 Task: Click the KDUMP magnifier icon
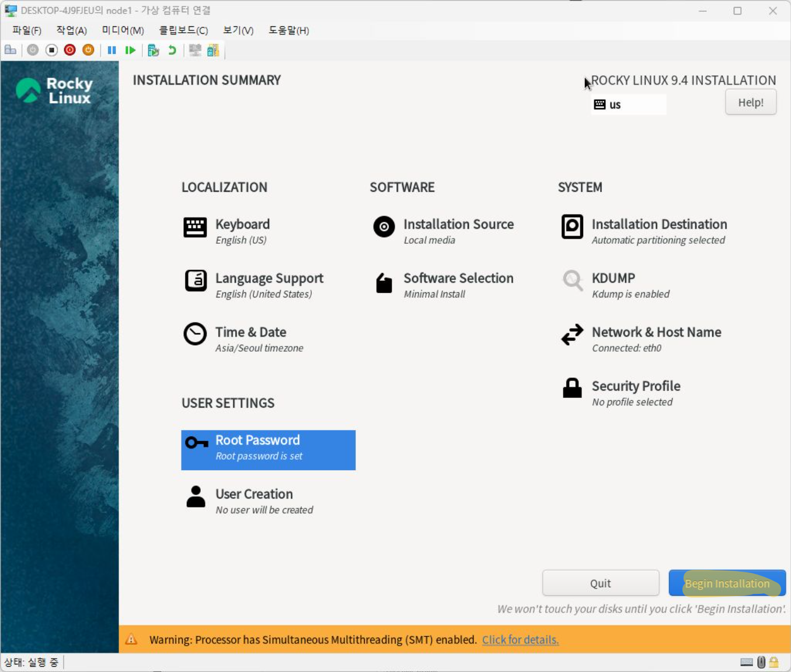573,281
